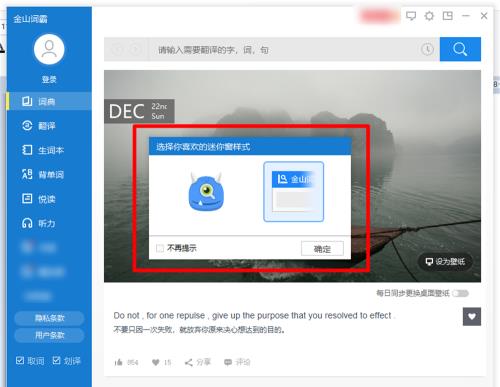Choose the 金山 search box mini style

tap(293, 192)
